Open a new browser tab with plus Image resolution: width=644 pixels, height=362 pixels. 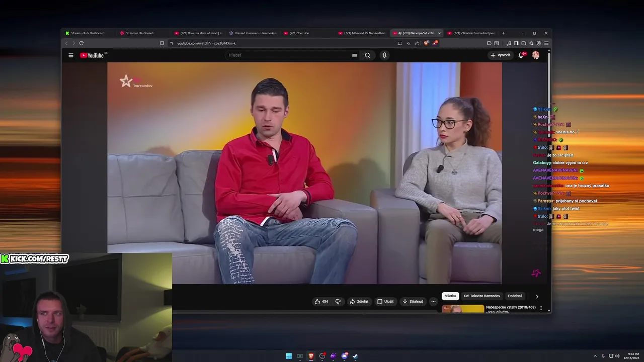(x=503, y=33)
